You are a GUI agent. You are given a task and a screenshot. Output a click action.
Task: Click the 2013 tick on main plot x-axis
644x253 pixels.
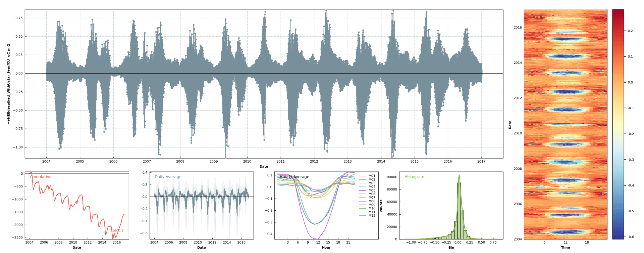(x=347, y=162)
